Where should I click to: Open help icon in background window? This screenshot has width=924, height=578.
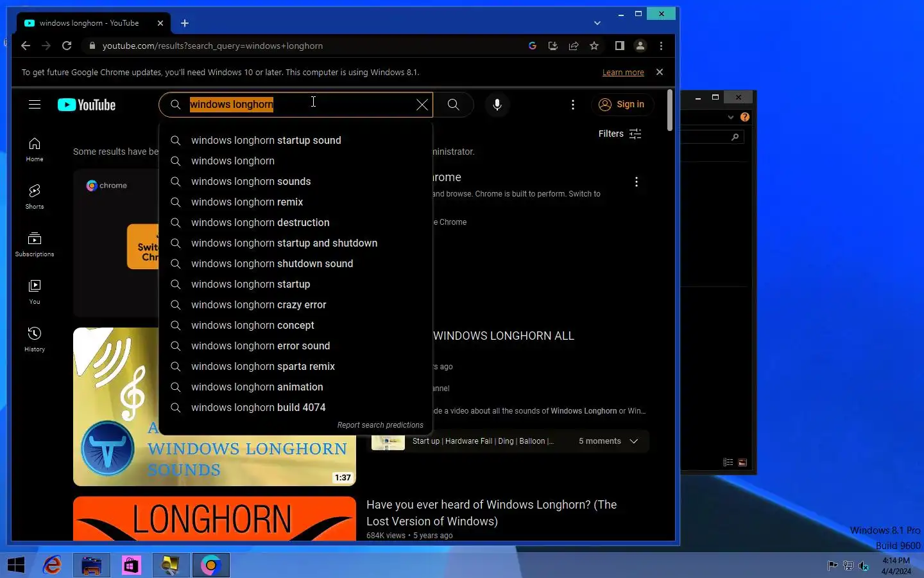745,118
